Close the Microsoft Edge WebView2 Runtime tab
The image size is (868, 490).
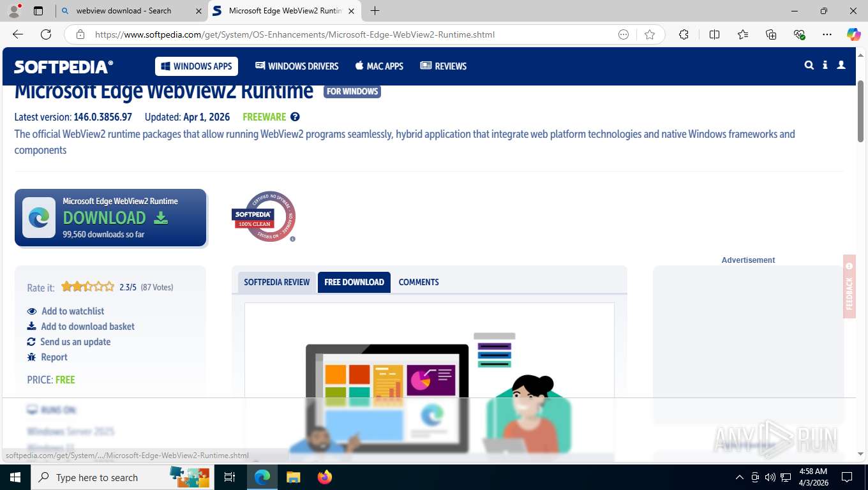pos(352,11)
